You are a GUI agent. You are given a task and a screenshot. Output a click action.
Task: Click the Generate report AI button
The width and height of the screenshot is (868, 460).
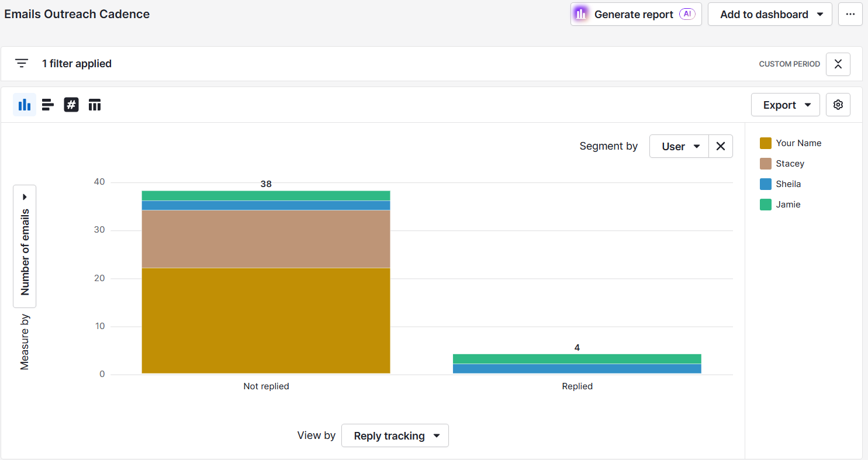[636, 14]
